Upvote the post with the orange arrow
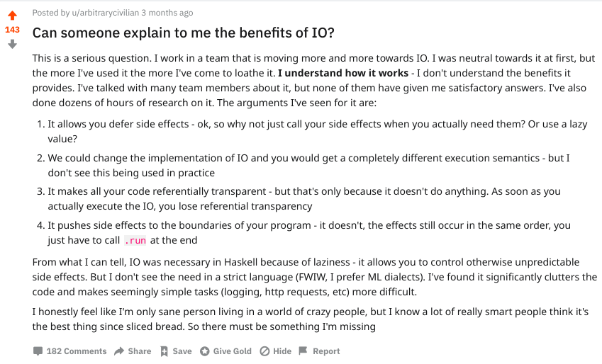Image resolution: width=602 pixels, height=364 pixels. 12,16
